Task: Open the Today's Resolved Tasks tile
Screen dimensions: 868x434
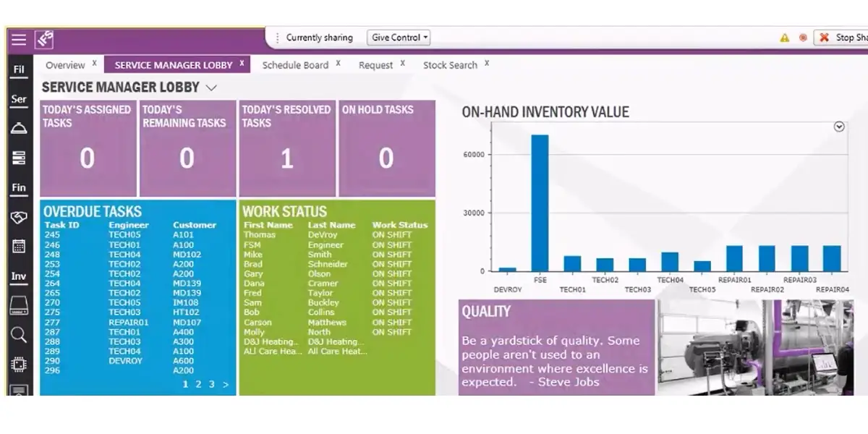Action: 287,148
